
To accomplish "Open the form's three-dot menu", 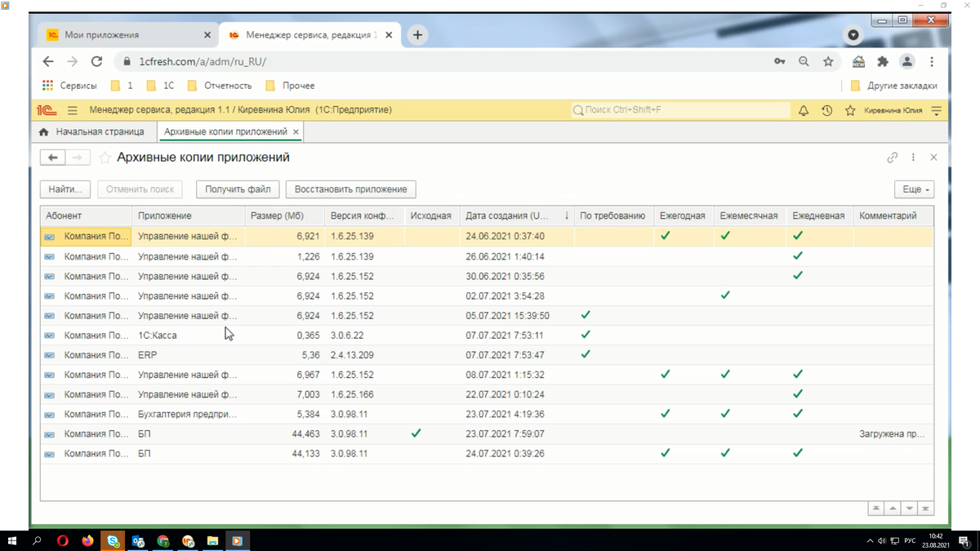I will (913, 158).
